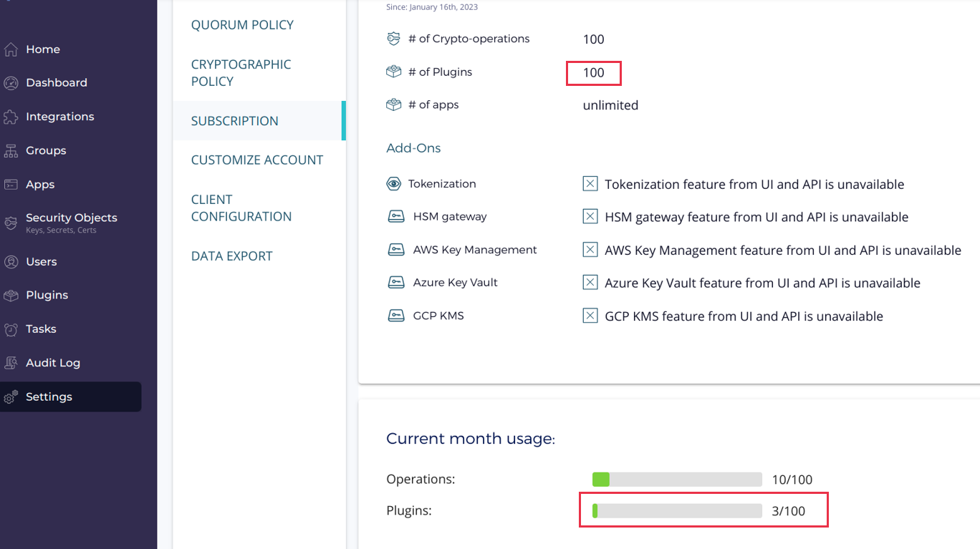
Task: Switch to the Cryptographic Policy tab
Action: tap(241, 73)
